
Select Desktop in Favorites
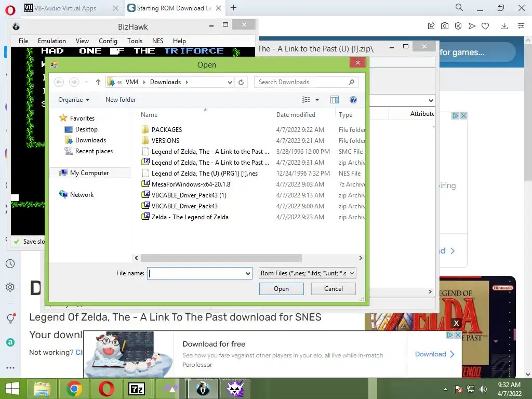tap(86, 129)
